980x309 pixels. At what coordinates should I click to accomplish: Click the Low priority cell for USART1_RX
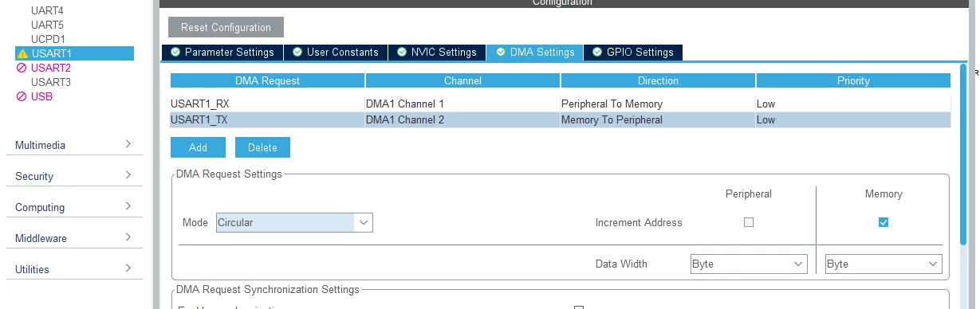pyautogui.click(x=853, y=104)
